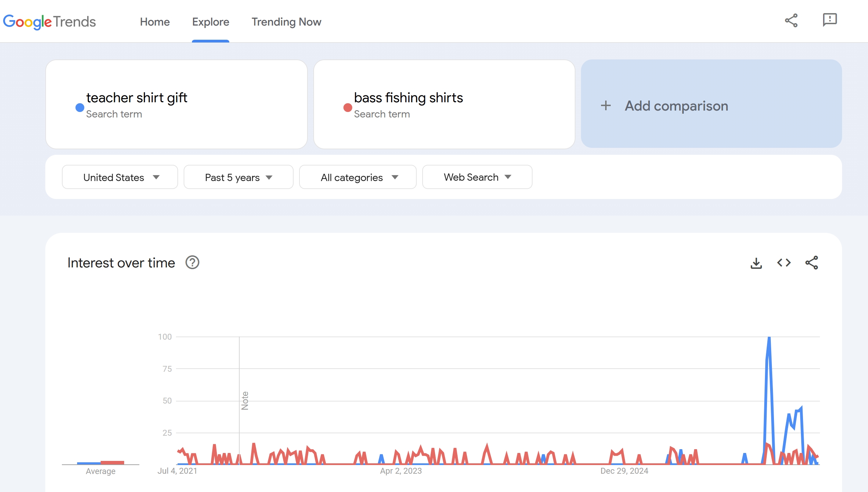Download the Interest over time CSV

(756, 263)
